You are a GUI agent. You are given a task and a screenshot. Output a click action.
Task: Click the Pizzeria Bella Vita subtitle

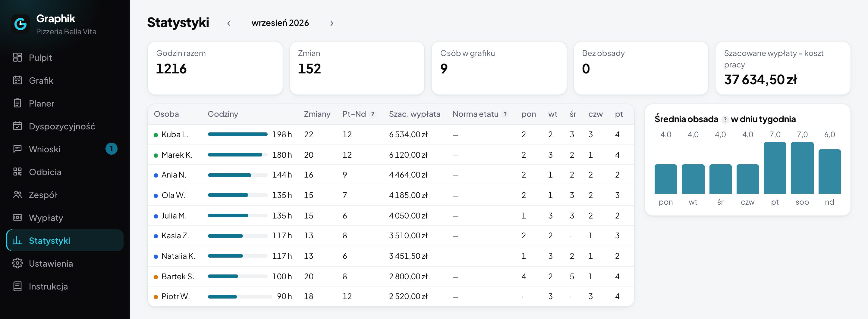[66, 32]
